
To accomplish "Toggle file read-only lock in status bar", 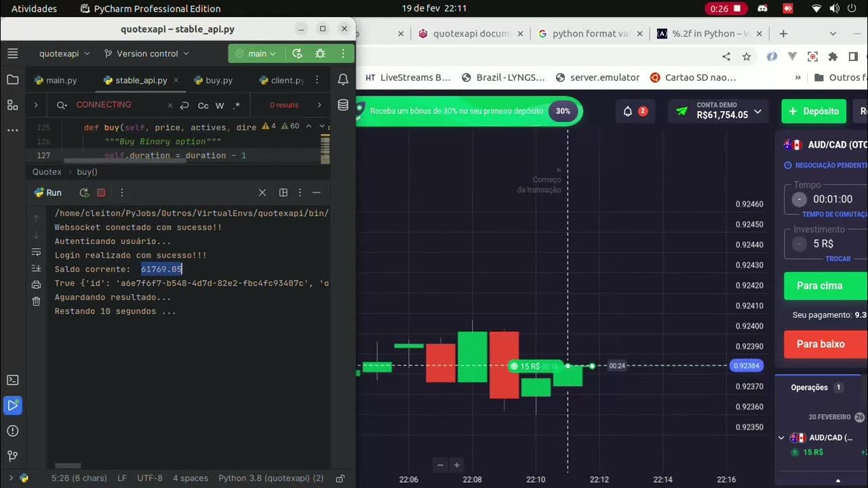I will 340,478.
